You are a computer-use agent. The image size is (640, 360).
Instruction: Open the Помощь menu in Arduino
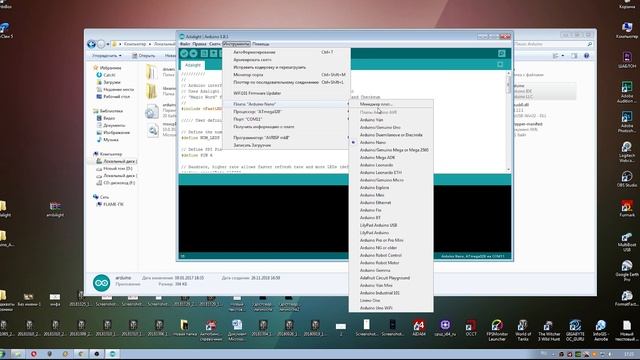[261, 44]
